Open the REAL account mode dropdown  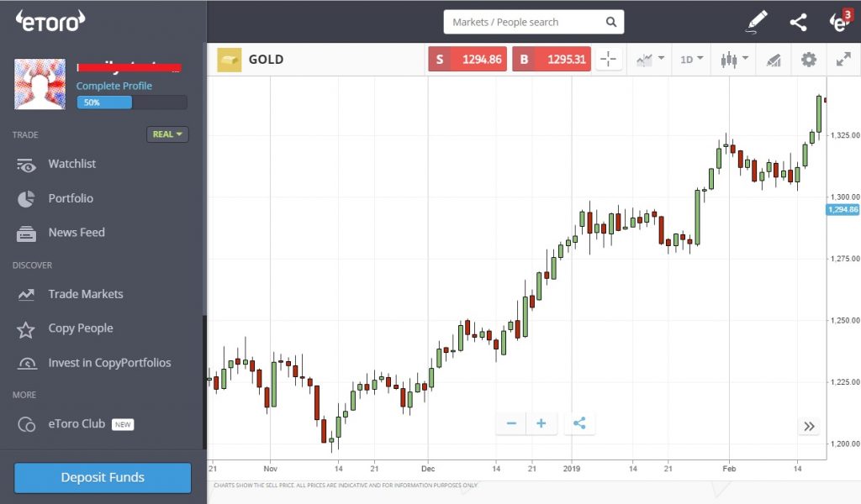coord(166,134)
